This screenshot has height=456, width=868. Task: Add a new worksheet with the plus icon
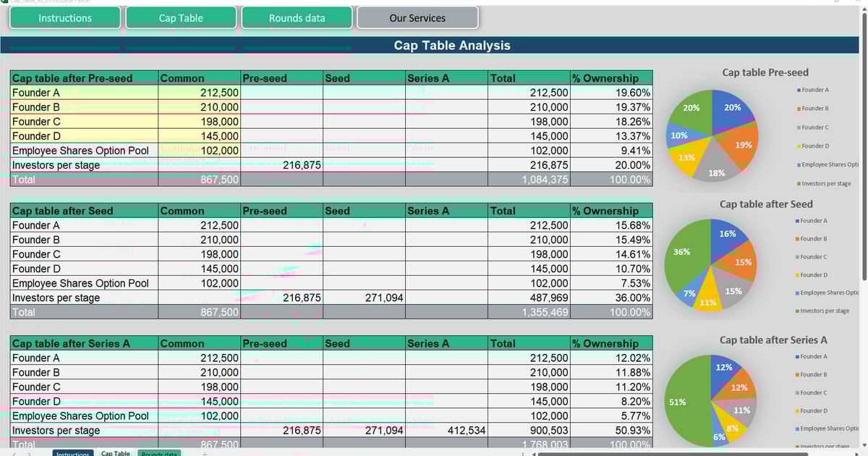pos(205,453)
